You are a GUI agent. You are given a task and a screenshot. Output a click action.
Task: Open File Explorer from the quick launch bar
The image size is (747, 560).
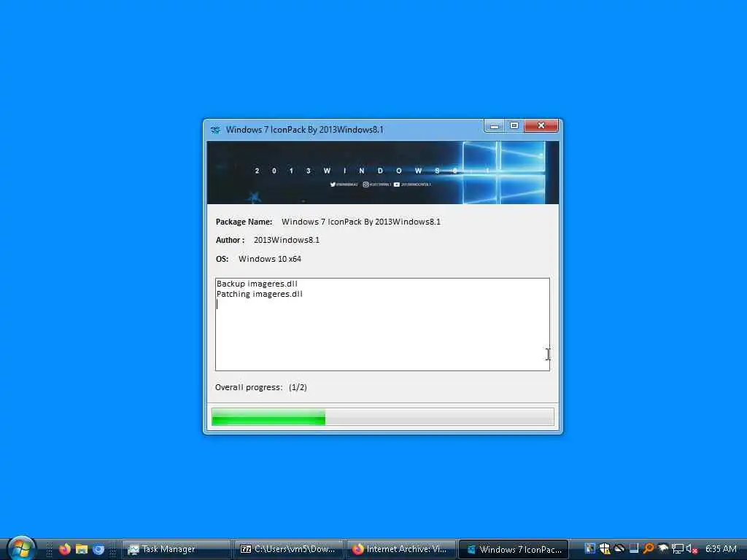click(x=82, y=549)
